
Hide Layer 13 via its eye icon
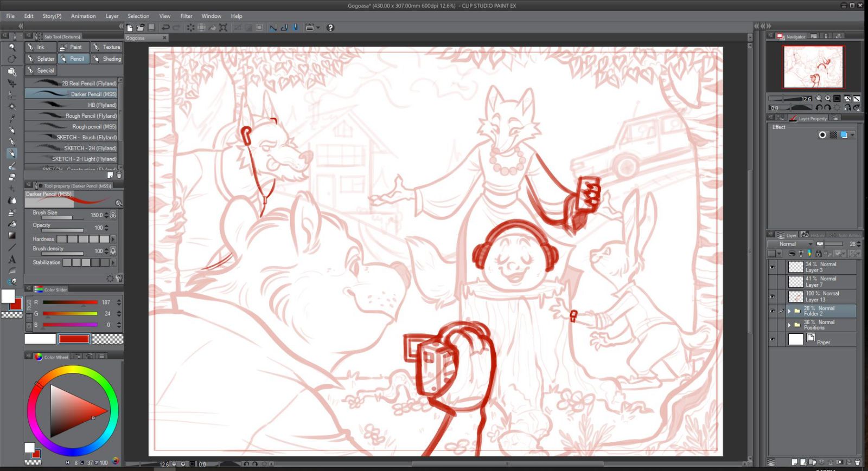click(x=773, y=296)
